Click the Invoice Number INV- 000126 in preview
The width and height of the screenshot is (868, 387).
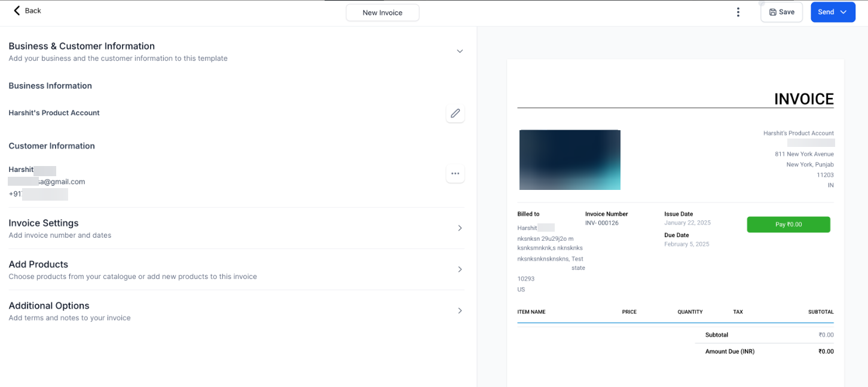click(602, 223)
